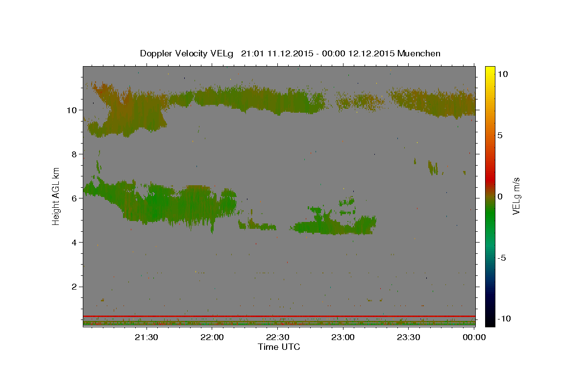Screen dimensions: 588x392
Task: Click the colorbar value 5
Action: [500, 135]
